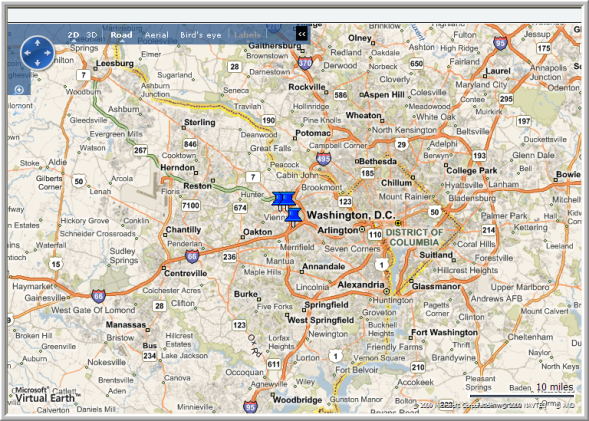Click the DISTRICT OF COLUMBIA label
589x421 pixels.
point(414,237)
